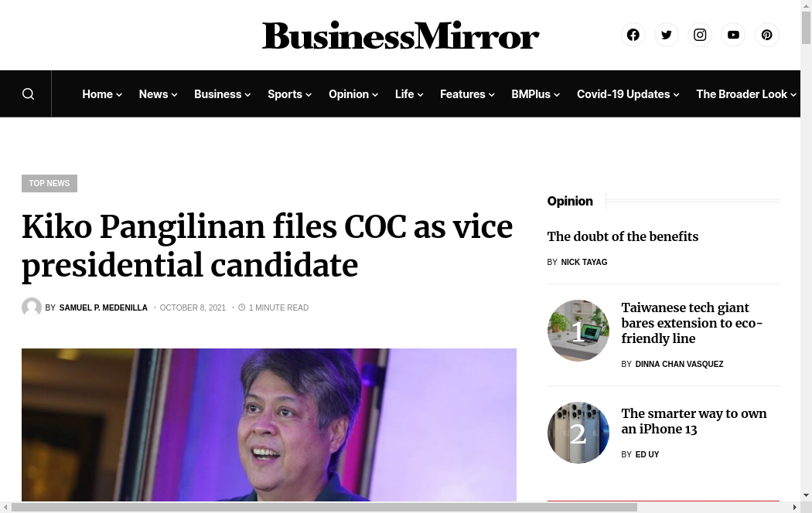Click the Pinterest icon in header
The image size is (812, 513).
[766, 35]
